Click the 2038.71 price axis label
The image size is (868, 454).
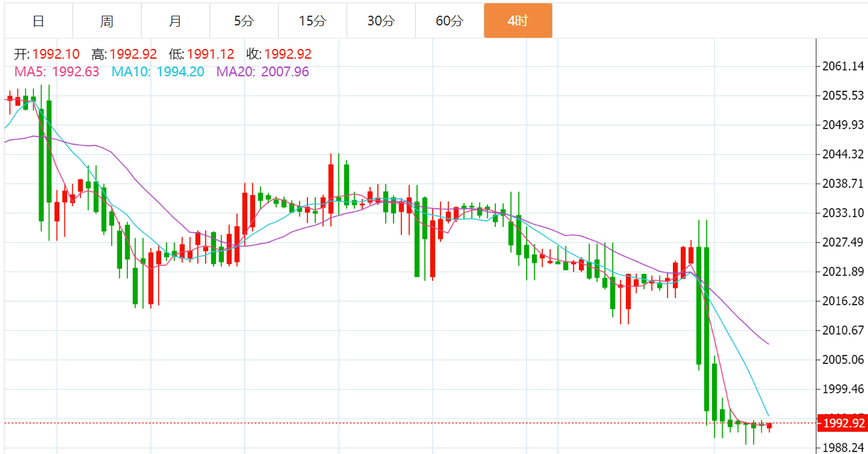point(844,184)
